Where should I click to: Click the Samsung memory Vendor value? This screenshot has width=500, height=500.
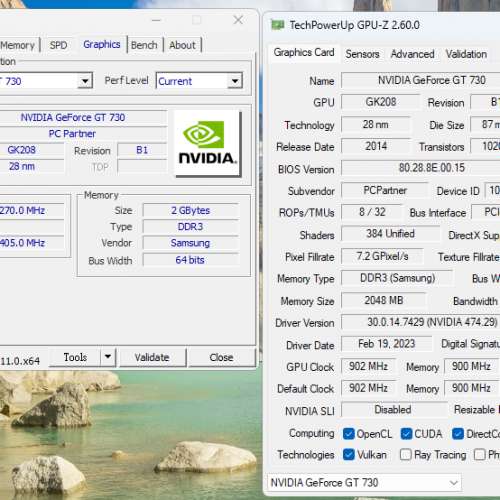(191, 243)
